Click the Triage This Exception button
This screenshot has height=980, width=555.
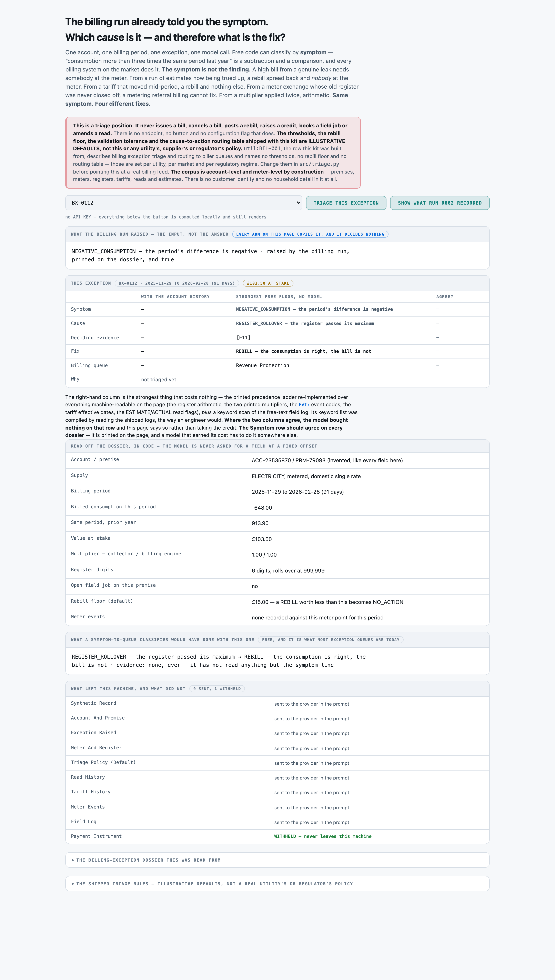(x=346, y=203)
